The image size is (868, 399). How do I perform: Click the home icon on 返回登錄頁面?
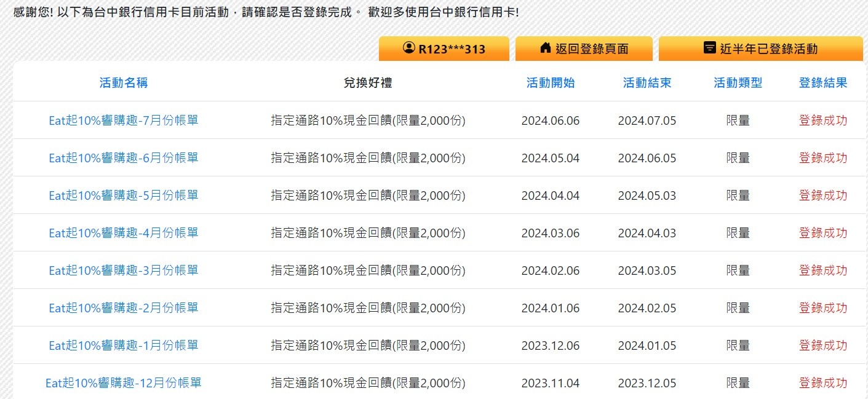[545, 48]
